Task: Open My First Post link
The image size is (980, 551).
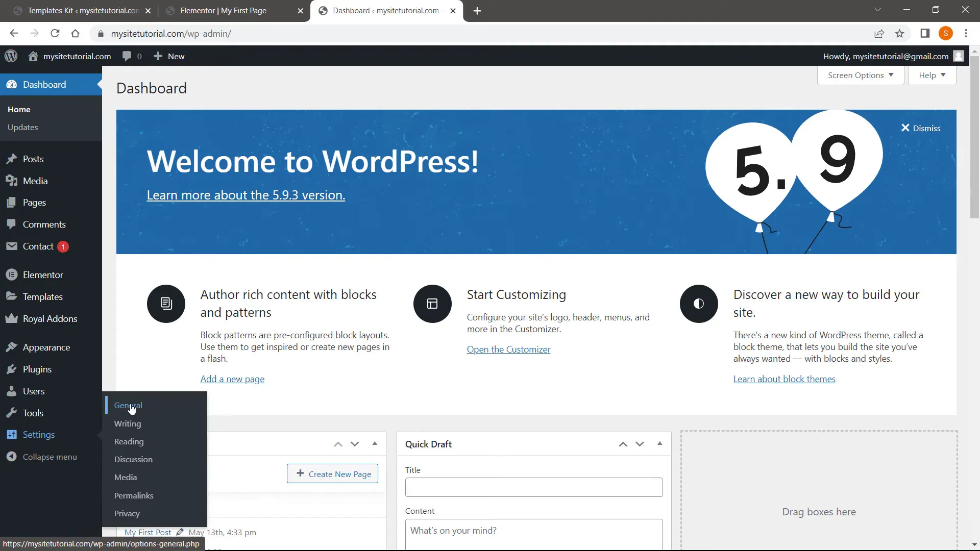Action: coord(148,532)
